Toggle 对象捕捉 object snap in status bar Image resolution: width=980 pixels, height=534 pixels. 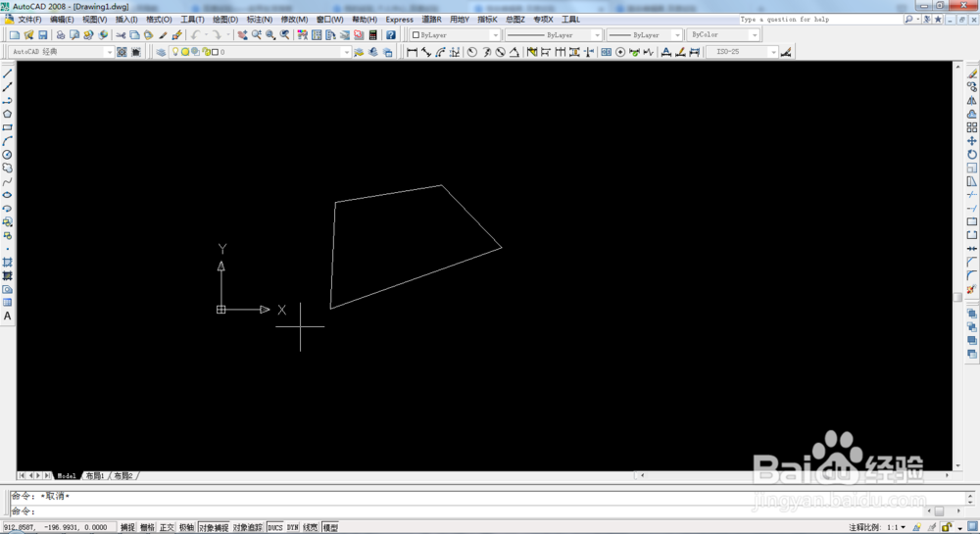pyautogui.click(x=214, y=528)
